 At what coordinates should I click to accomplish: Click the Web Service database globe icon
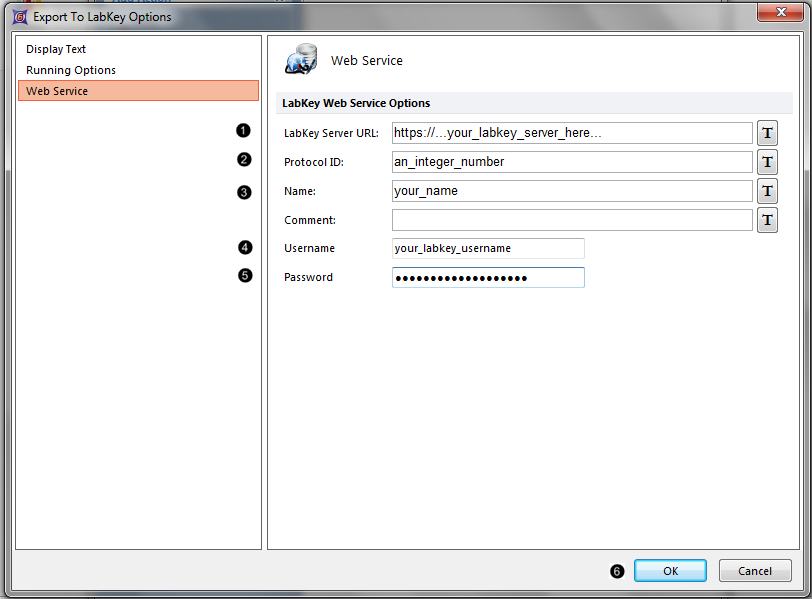coord(301,60)
